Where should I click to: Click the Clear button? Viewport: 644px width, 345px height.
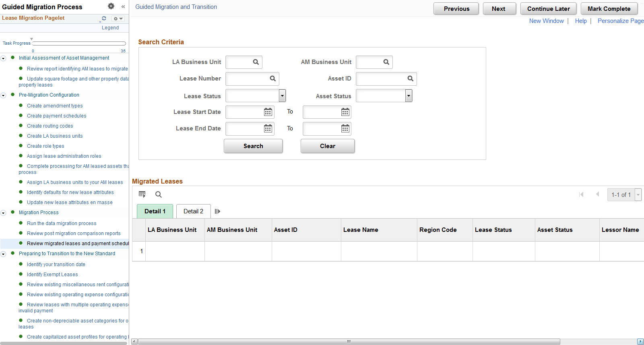point(328,146)
